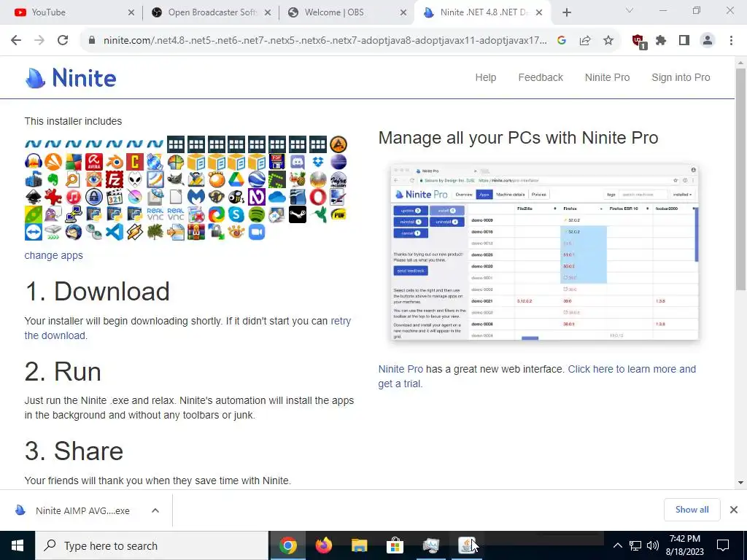Screen dimensions: 747x560
Task: Open the Extensions puzzle menu
Action: click(661, 41)
